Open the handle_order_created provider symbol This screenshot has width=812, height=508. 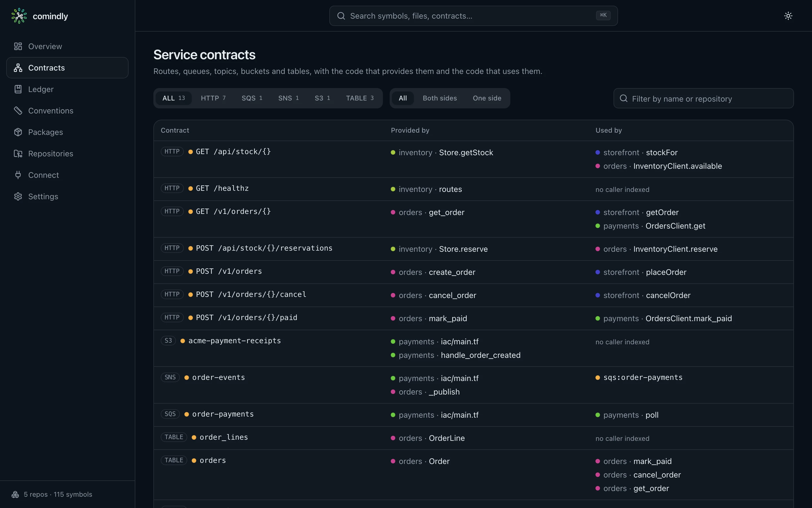click(x=480, y=355)
